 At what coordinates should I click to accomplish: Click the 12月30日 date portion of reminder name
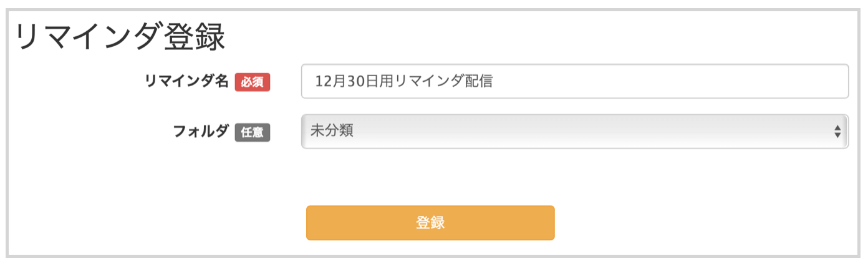pos(345,81)
